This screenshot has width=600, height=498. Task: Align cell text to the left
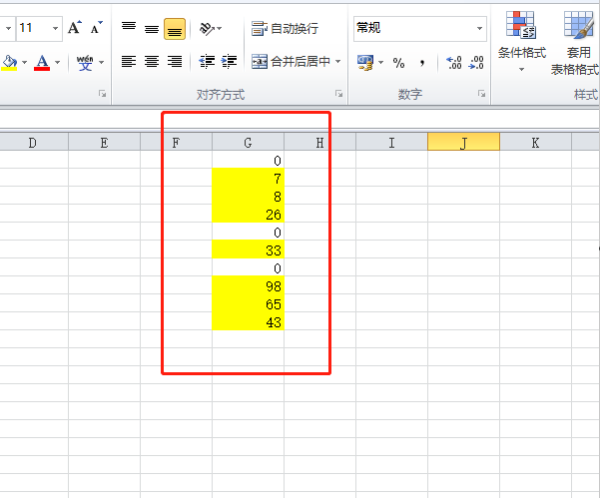click(129, 62)
